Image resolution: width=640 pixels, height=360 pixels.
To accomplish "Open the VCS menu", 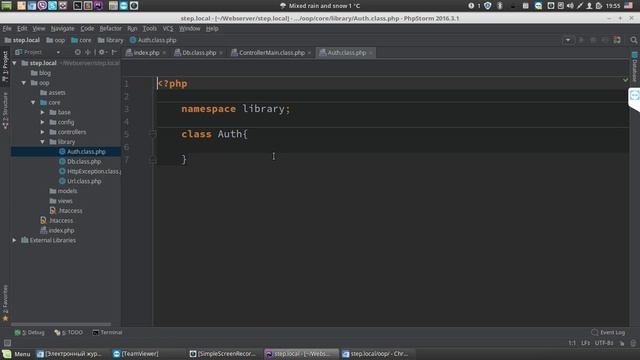I will pos(168,29).
